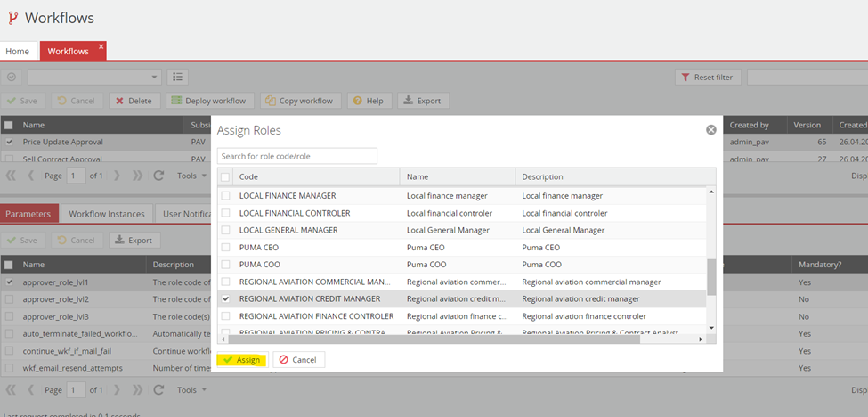Click the Deploy workflow icon button
The image size is (868, 417).
210,101
